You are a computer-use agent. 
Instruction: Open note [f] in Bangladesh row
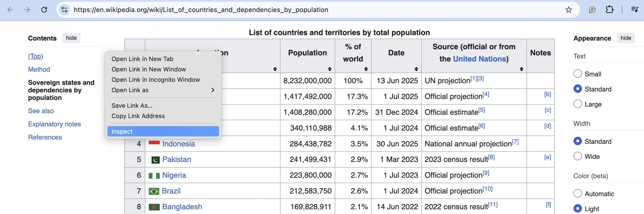pos(548,204)
